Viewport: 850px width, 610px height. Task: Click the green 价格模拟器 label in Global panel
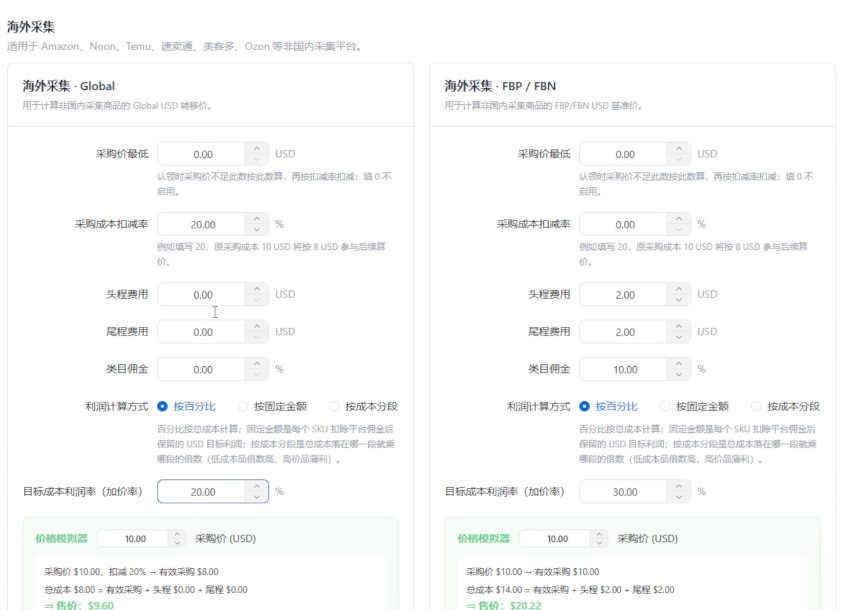coord(61,538)
